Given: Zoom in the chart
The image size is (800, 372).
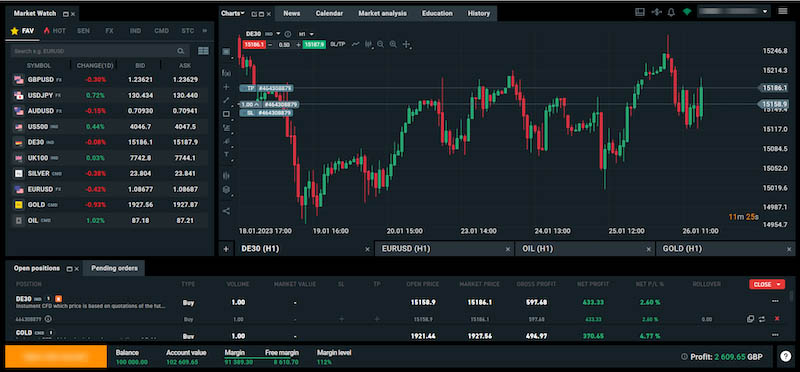Looking at the screenshot, I should click(393, 44).
